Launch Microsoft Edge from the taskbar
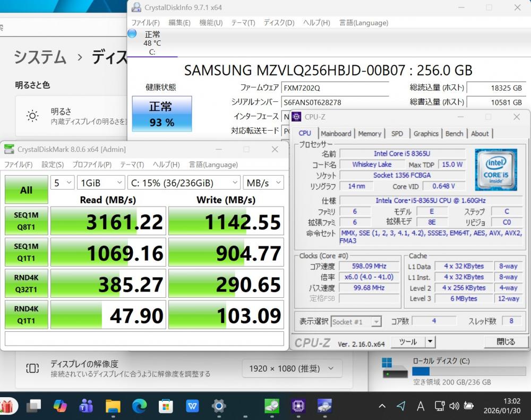The width and height of the screenshot is (531, 420). point(139,406)
